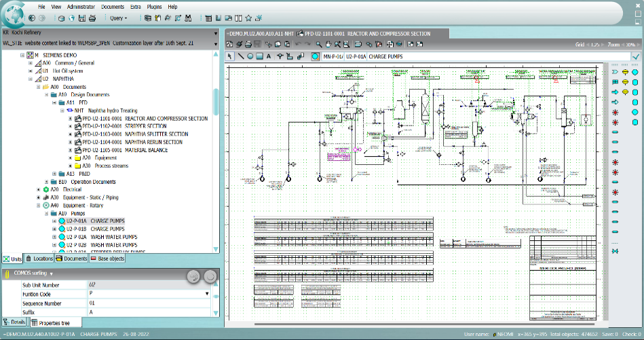Collapse the A10 Design Documents node
Screen dimensions: 644x340
click(45, 95)
